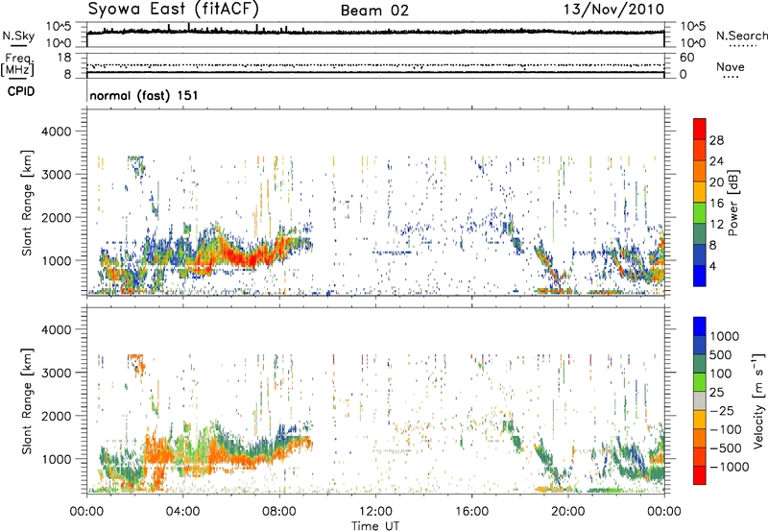Click the "-100" tick on the velocity colorbar
The height and width of the screenshot is (532, 768).
click(726, 429)
